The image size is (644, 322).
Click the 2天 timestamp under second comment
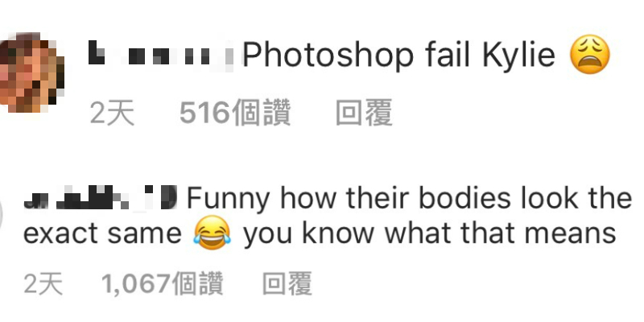43,283
